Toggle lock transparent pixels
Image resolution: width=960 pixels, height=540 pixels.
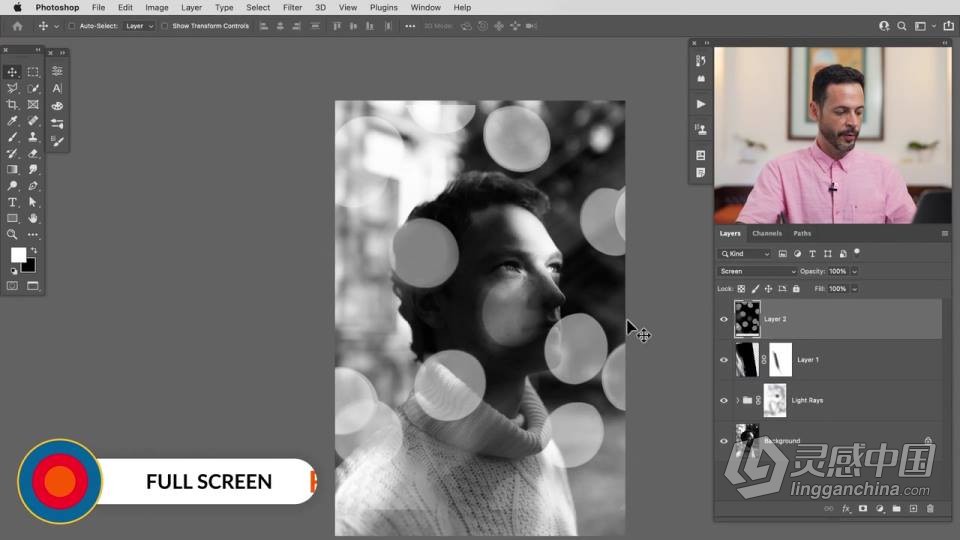tap(741, 289)
